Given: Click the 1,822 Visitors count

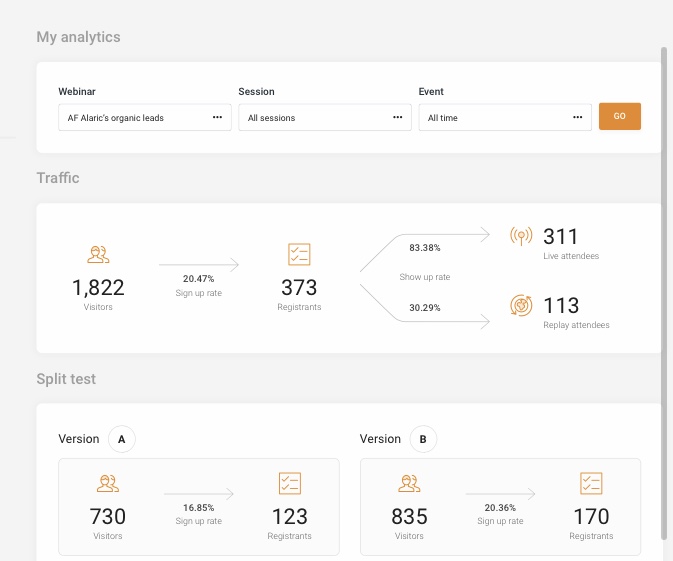Looking at the screenshot, I should [x=98, y=288].
